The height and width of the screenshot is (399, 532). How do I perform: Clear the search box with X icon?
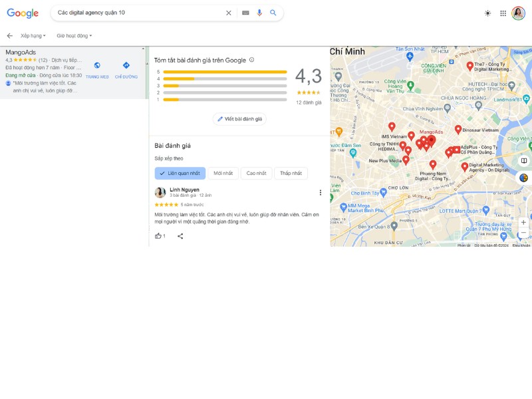coord(229,13)
